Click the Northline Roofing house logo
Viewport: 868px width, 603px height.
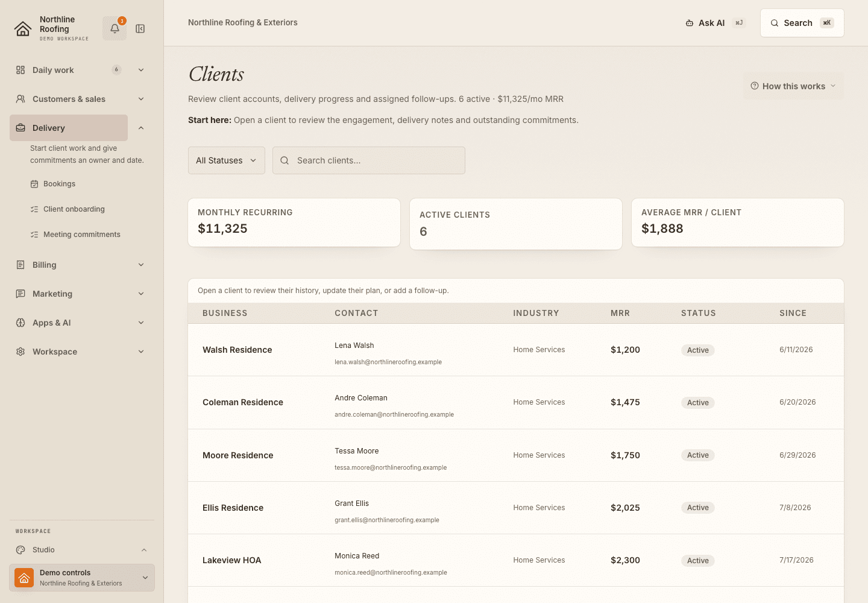pyautogui.click(x=23, y=29)
